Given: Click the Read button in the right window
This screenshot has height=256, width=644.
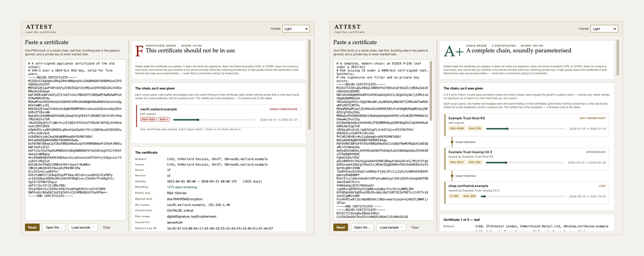Looking at the screenshot, I should (x=340, y=227).
